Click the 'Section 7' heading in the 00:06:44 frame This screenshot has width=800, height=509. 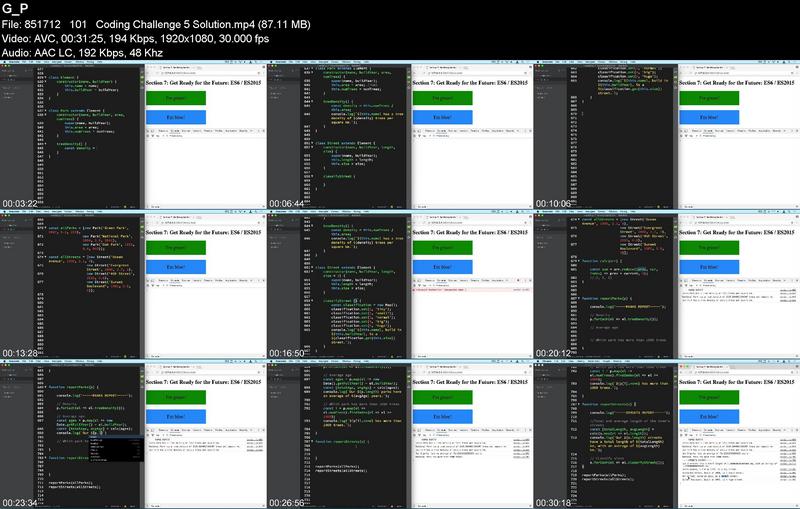(470, 83)
